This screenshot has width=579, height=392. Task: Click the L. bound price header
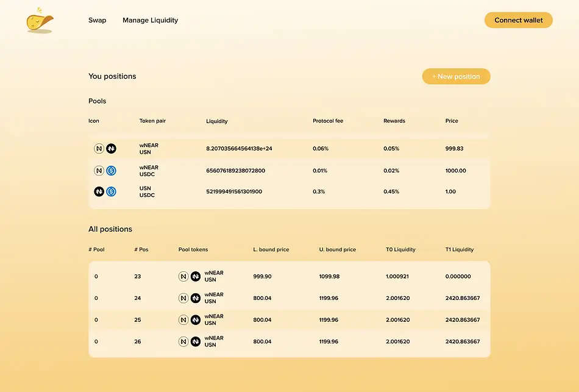pyautogui.click(x=271, y=249)
